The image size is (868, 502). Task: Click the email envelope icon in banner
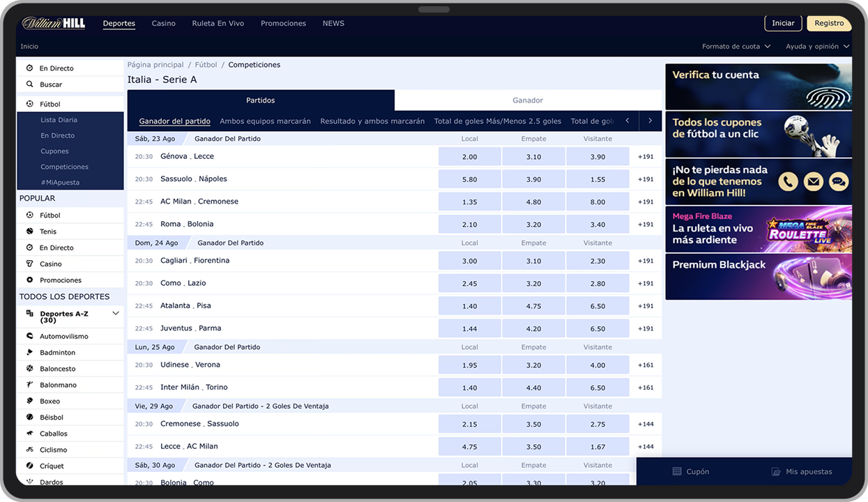[814, 182]
